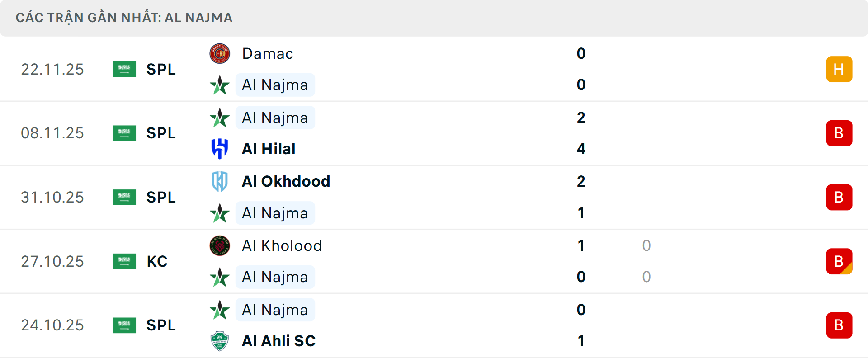Click the Al Hilal club badge icon

point(220,149)
